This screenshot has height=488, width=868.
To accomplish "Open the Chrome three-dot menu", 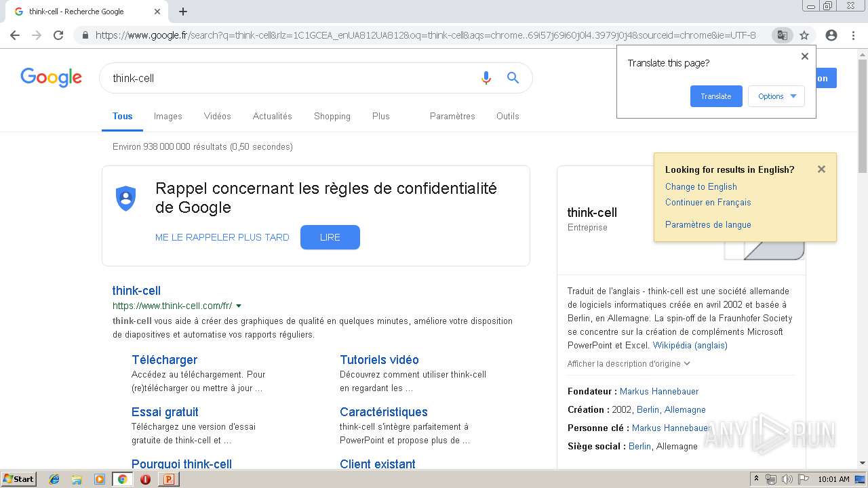I will pos(853,35).
